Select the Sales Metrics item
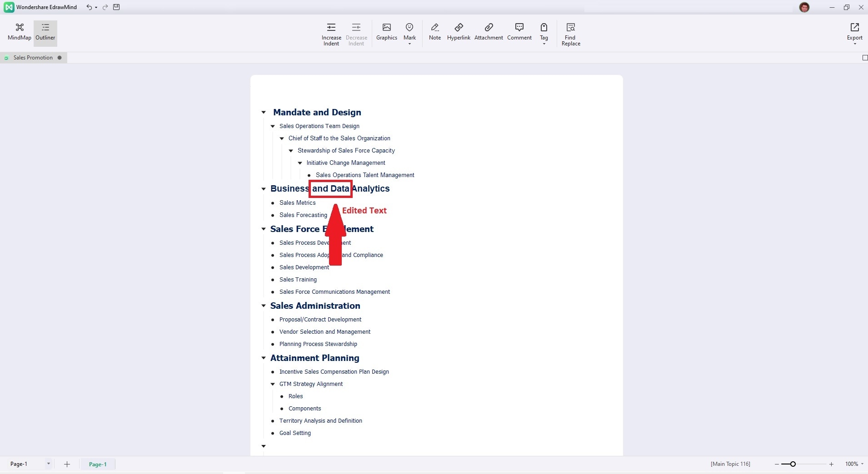The height and width of the screenshot is (474, 868). pos(297,203)
